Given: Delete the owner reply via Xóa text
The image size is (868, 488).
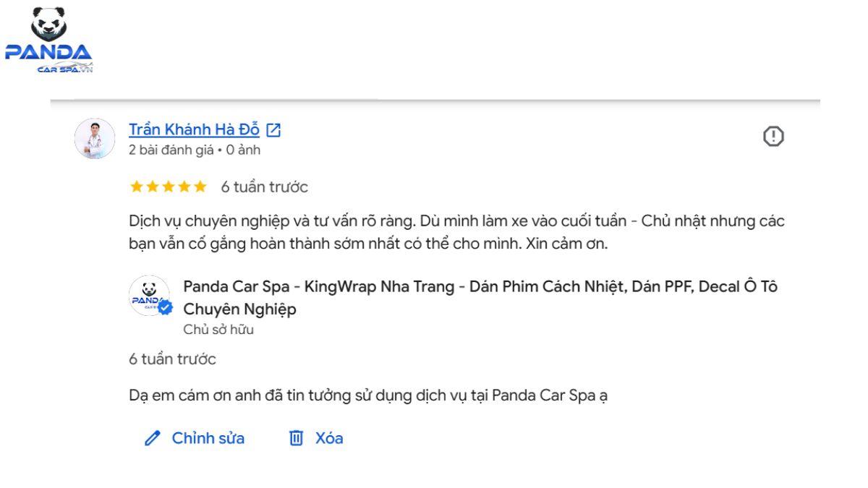Looking at the screenshot, I should 329,438.
